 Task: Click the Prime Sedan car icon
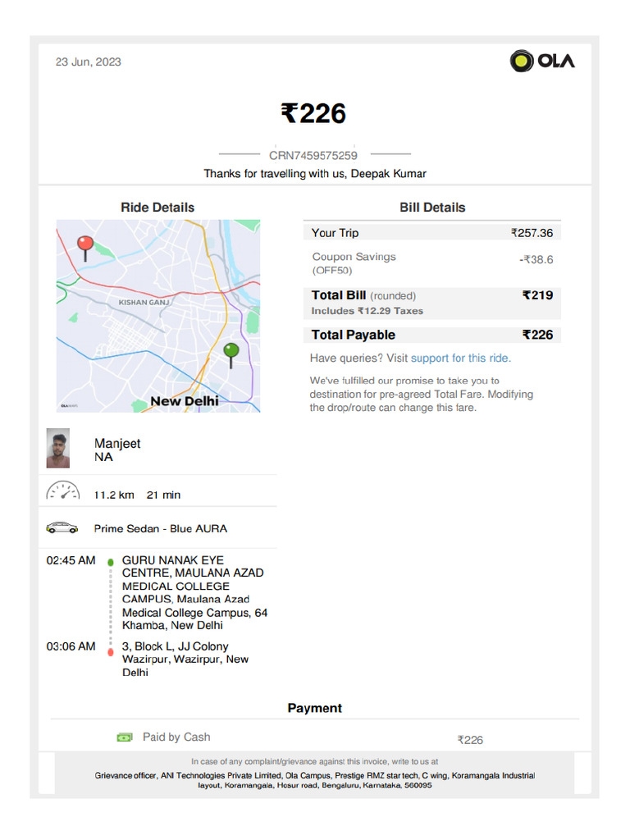62,528
